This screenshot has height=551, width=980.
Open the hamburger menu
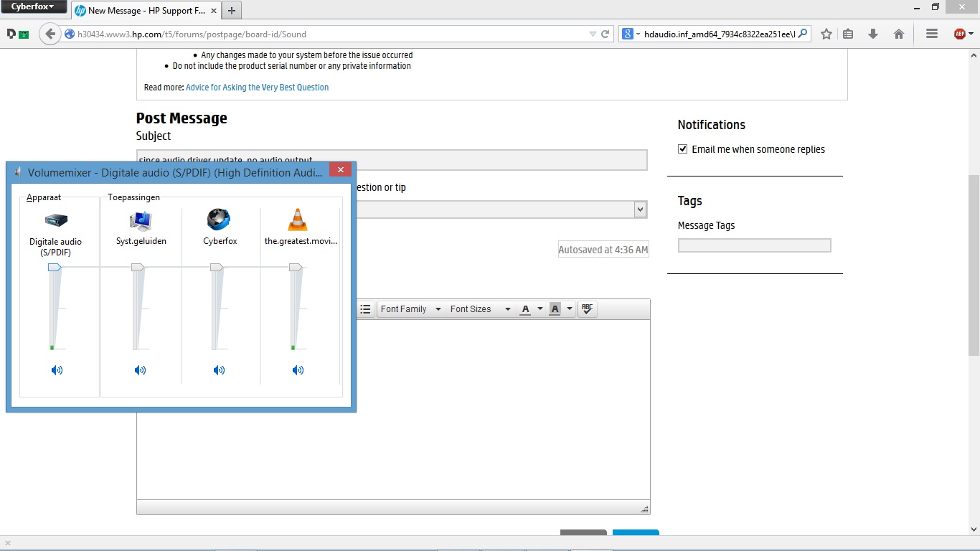[932, 34]
